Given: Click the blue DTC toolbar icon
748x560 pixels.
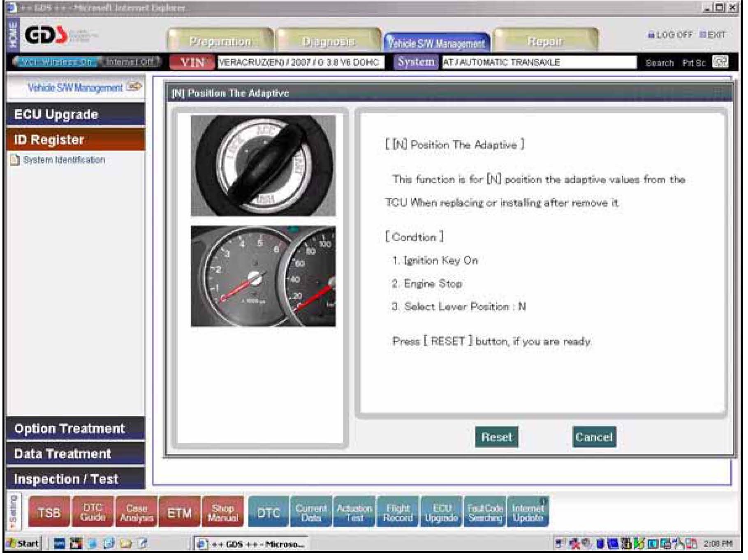Looking at the screenshot, I should tap(268, 512).
